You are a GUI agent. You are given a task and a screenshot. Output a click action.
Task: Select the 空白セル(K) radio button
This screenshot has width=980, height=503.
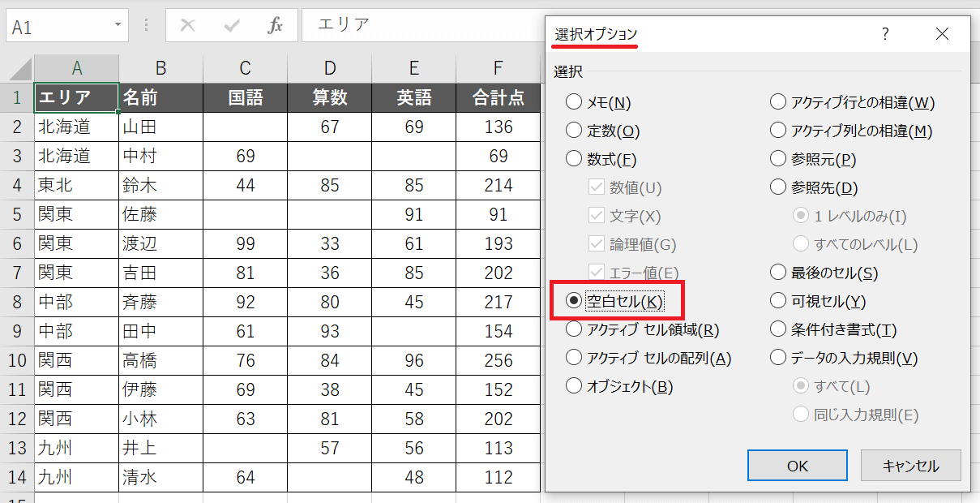574,301
